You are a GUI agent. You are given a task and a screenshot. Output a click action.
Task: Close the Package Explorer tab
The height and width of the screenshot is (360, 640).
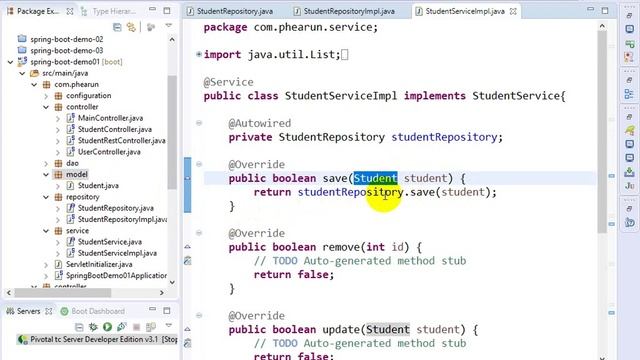pyautogui.click(x=70, y=11)
